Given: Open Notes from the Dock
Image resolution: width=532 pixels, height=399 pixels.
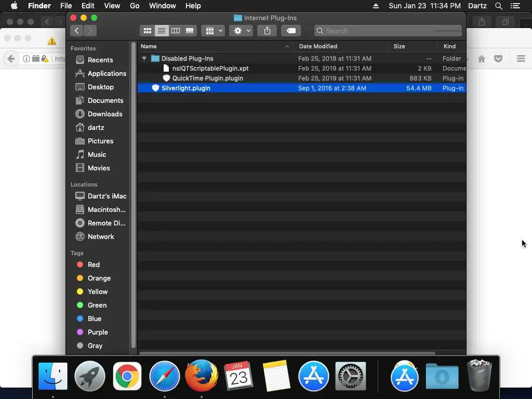Looking at the screenshot, I should click(x=276, y=376).
